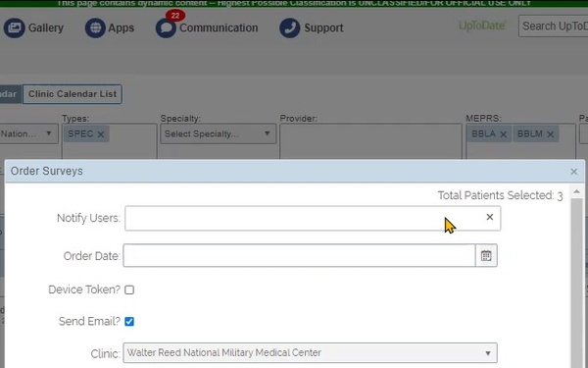Enable the Device Token checkbox
The height and width of the screenshot is (368, 588).
pyautogui.click(x=129, y=289)
